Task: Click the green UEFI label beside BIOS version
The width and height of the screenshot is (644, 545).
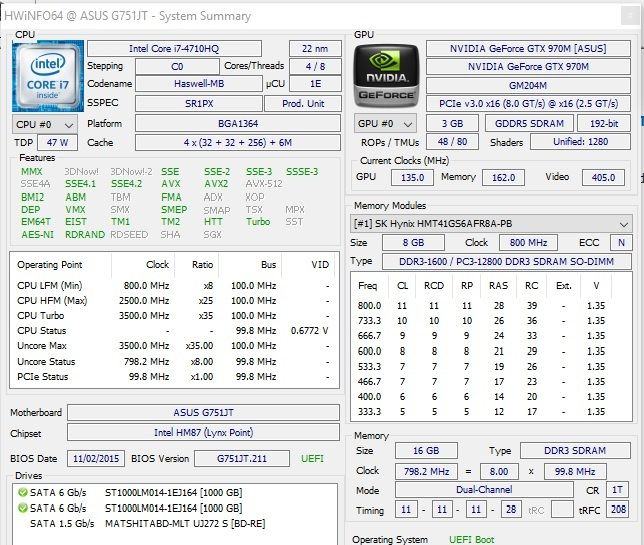Action: (x=312, y=458)
